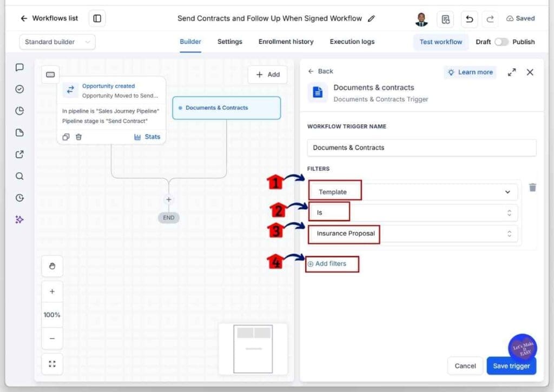Fit canvas to screen icon
This screenshot has height=392, width=554.
(52, 364)
